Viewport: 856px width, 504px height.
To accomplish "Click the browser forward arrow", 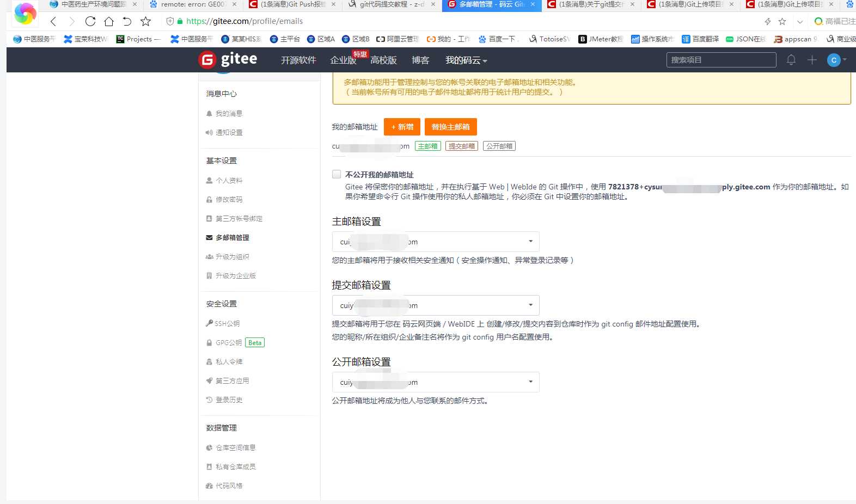I will 71,21.
